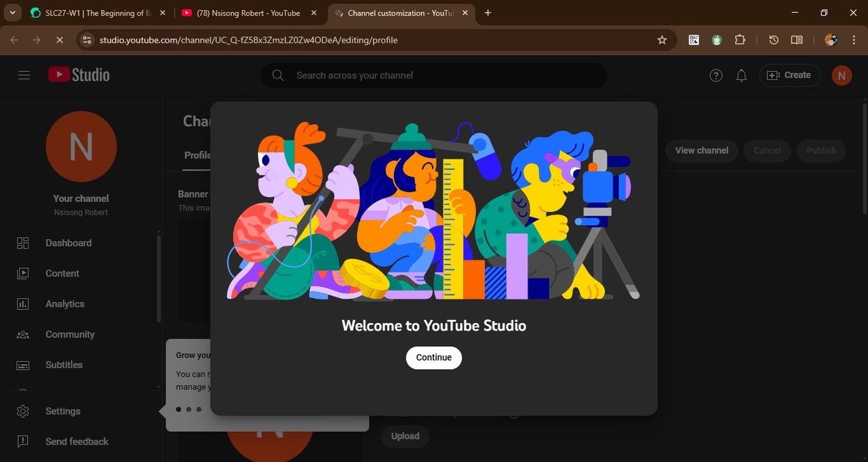
Task: Open the hamburger menu in Studio header
Action: [x=24, y=75]
